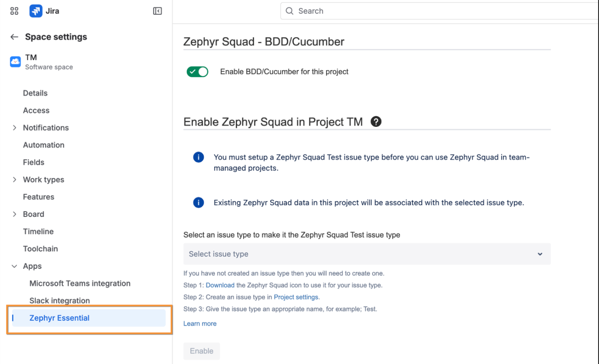Screen dimensions: 599x364
Task: Collapse the Apps section
Action: click(15, 266)
